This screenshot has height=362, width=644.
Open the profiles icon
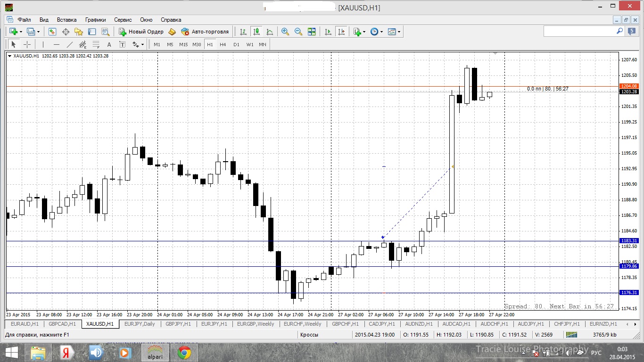31,32
